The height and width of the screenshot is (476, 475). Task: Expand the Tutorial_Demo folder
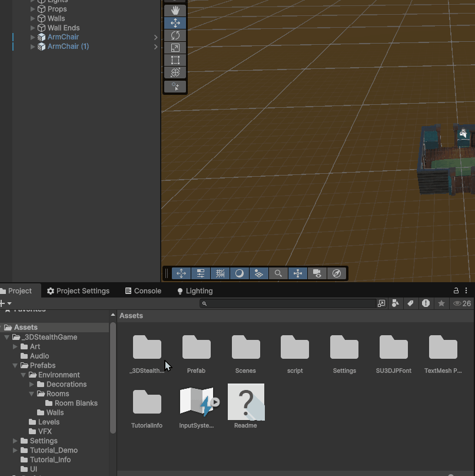[x=15, y=451]
